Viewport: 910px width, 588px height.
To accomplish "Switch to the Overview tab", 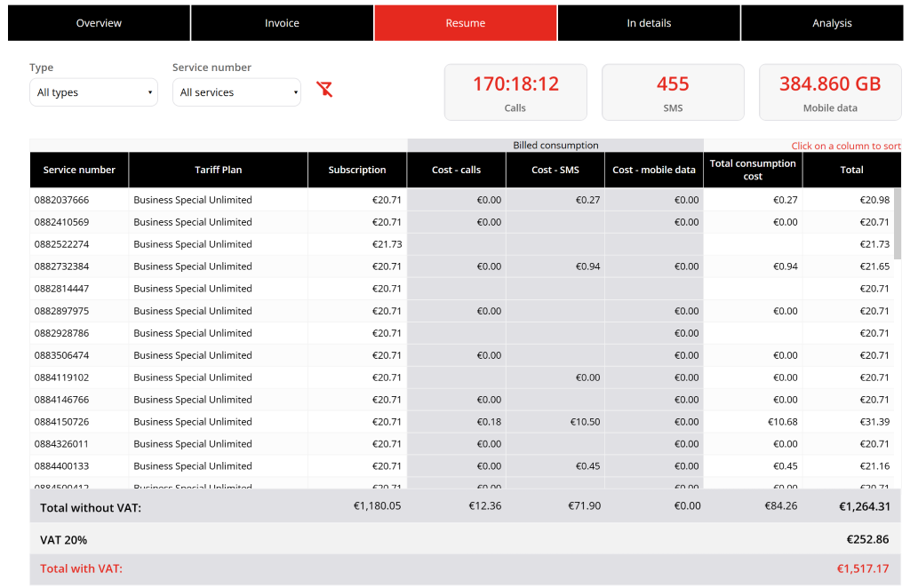I will click(x=99, y=23).
